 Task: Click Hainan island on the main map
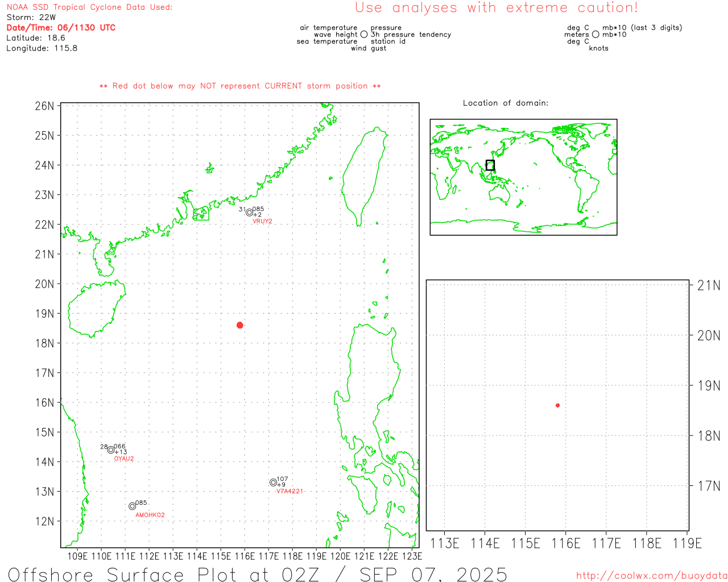(96, 309)
